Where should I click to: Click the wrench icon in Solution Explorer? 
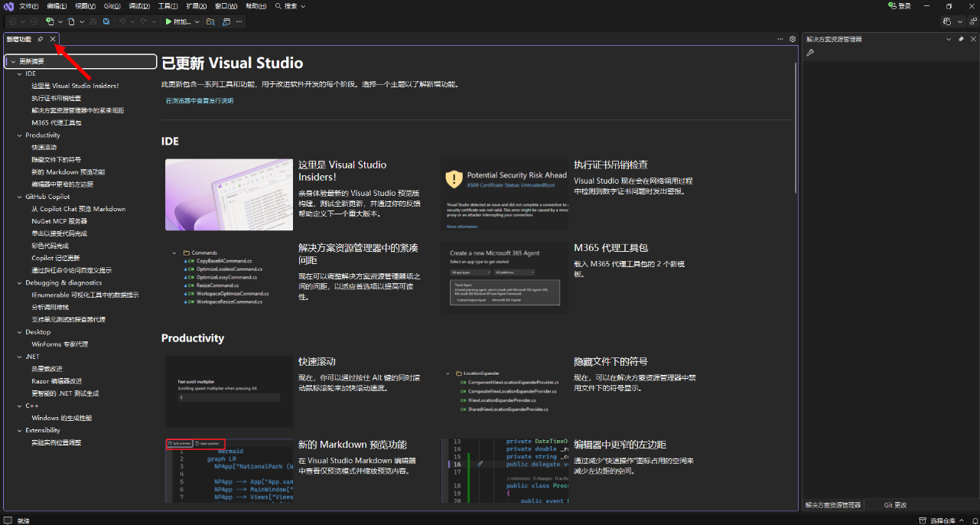[810, 53]
